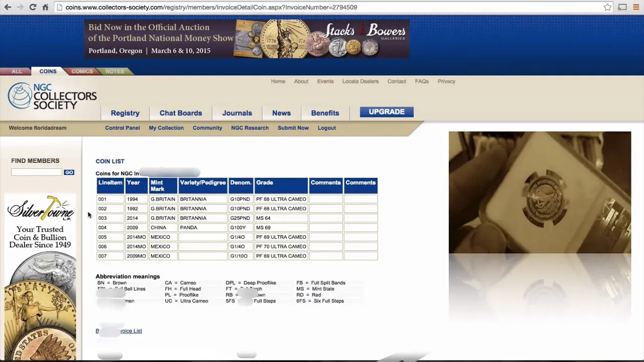Reload the page with the refresh icon
Screen dimensions: 644x362
click(x=33, y=7)
